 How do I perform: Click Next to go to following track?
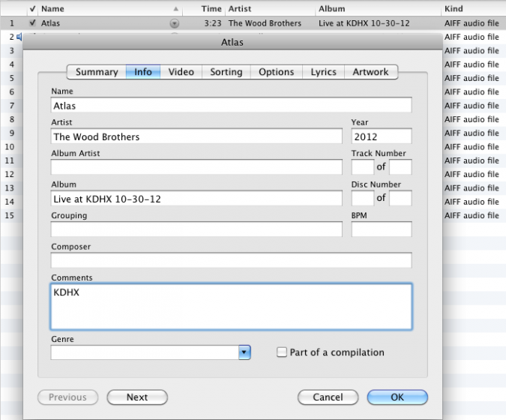click(137, 397)
